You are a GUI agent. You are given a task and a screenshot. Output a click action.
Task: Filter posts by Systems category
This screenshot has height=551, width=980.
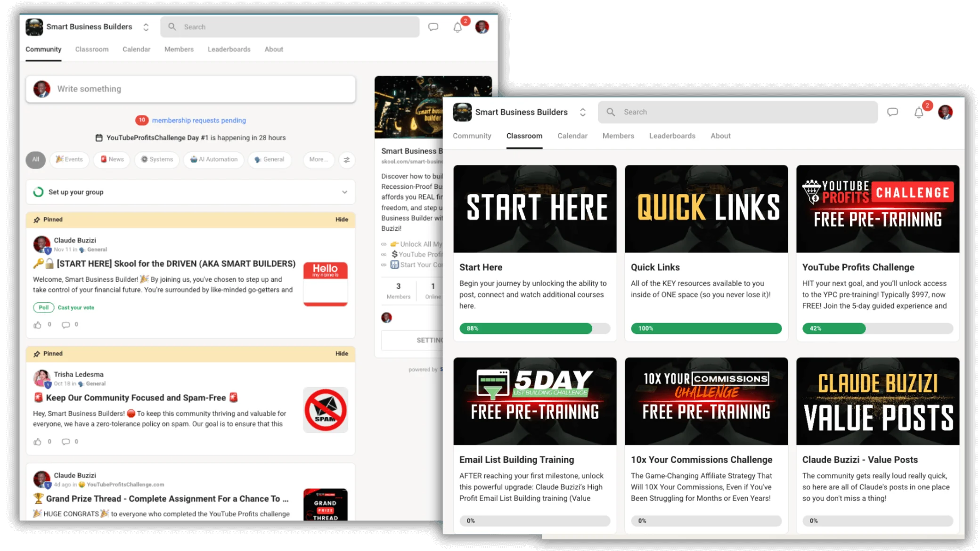157,160
